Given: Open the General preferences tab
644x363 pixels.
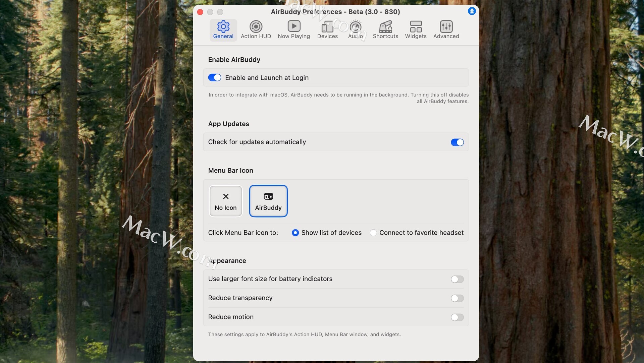Looking at the screenshot, I should click(x=223, y=30).
